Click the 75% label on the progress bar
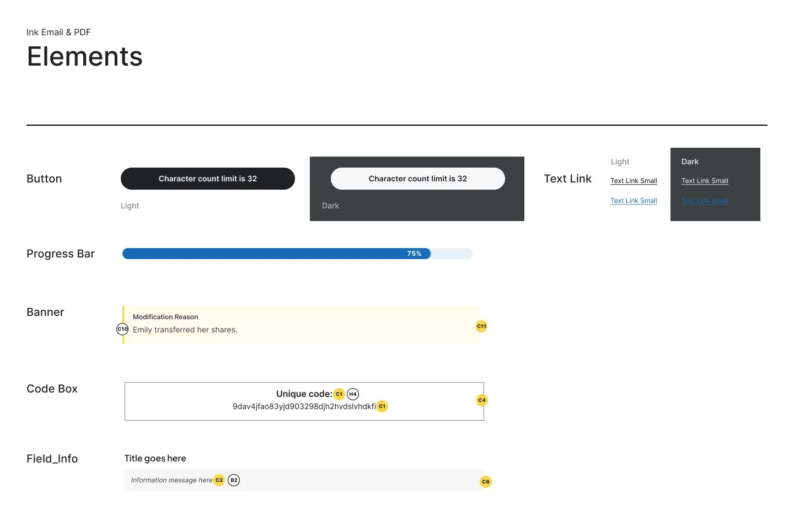 pyautogui.click(x=414, y=254)
